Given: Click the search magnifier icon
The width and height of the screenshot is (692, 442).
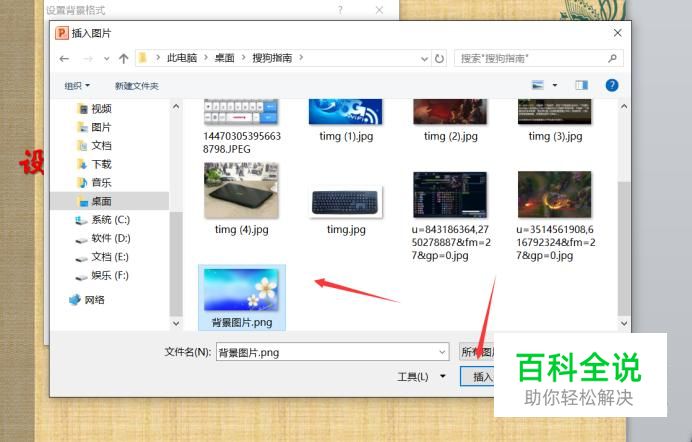Looking at the screenshot, I should click(612, 58).
